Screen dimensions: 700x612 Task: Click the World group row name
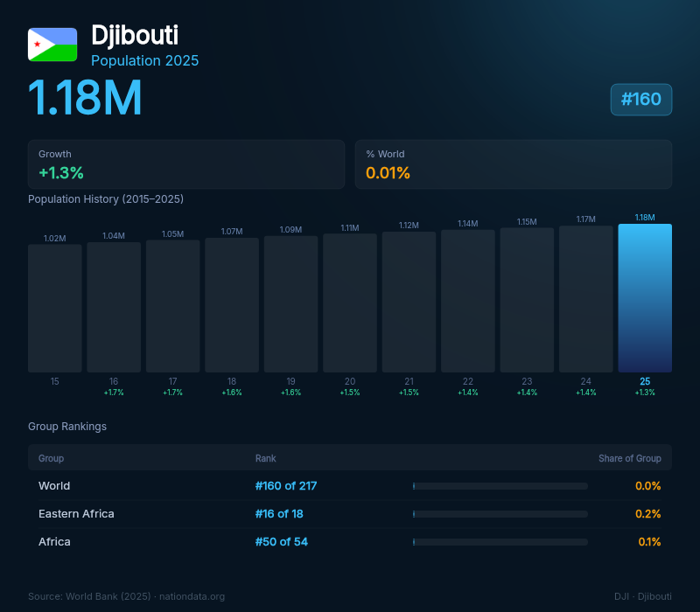[x=54, y=486]
